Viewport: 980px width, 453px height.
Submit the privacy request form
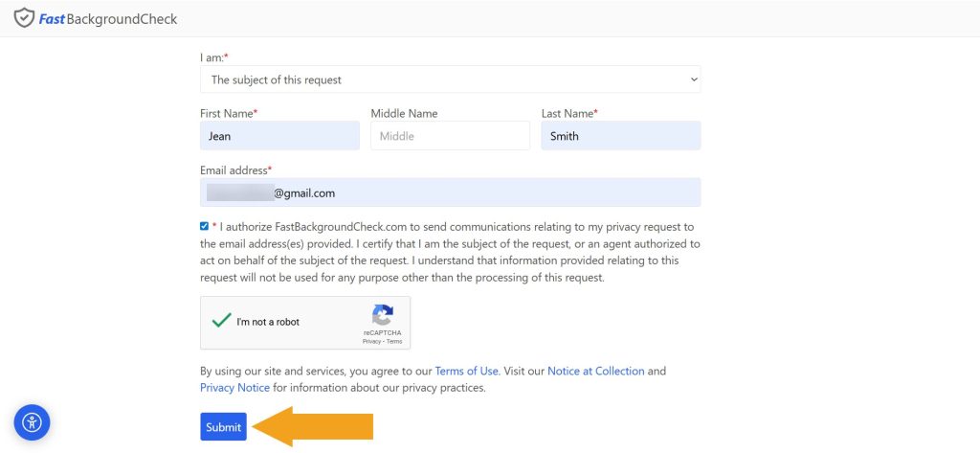pyautogui.click(x=223, y=427)
